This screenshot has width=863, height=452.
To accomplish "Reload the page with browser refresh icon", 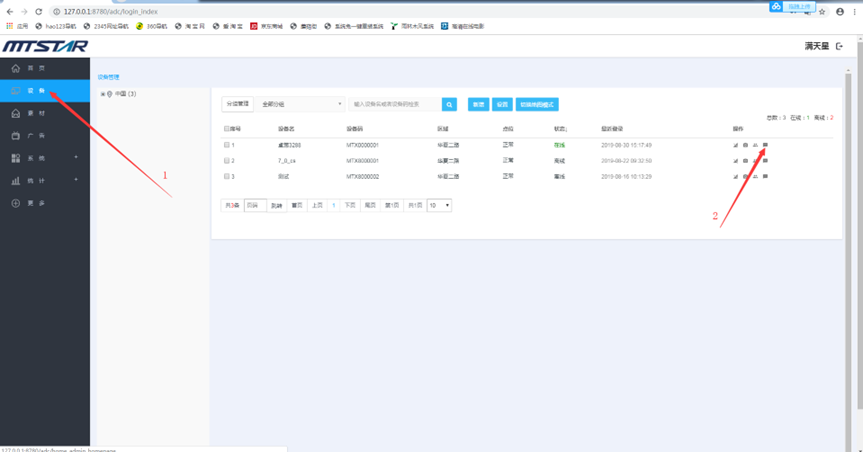I will pyautogui.click(x=39, y=12).
